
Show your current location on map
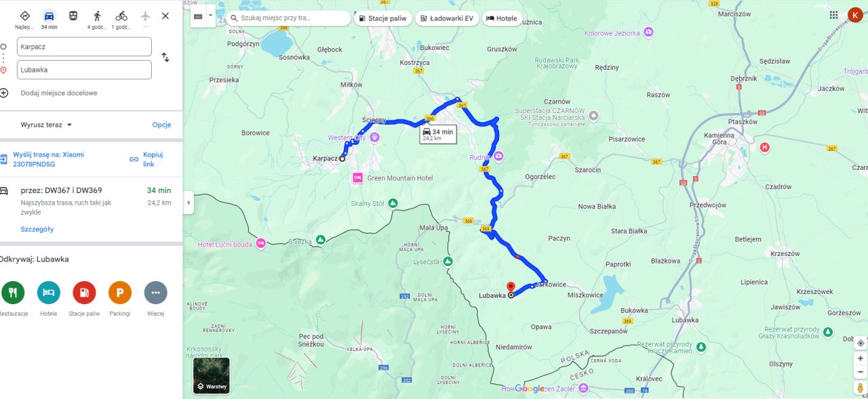[x=860, y=343]
